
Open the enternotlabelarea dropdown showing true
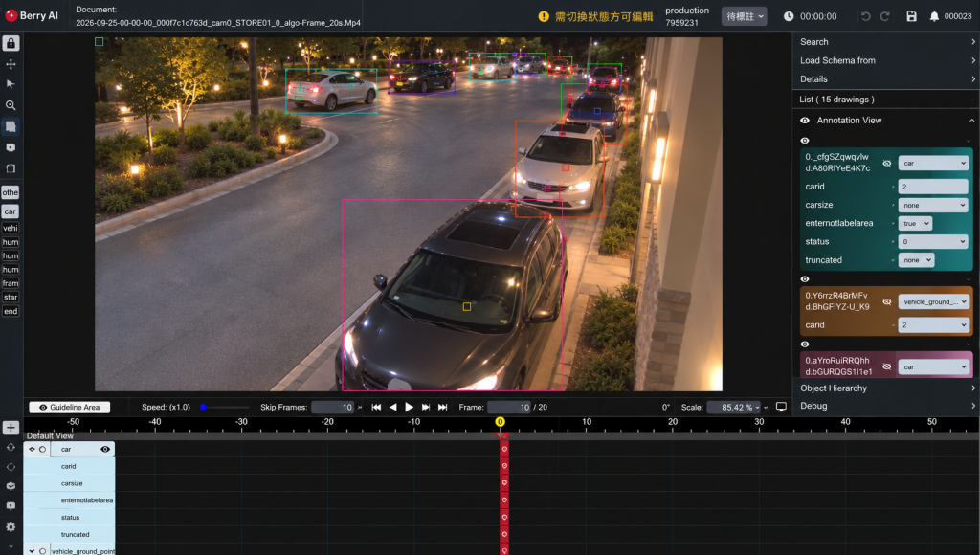click(x=915, y=223)
